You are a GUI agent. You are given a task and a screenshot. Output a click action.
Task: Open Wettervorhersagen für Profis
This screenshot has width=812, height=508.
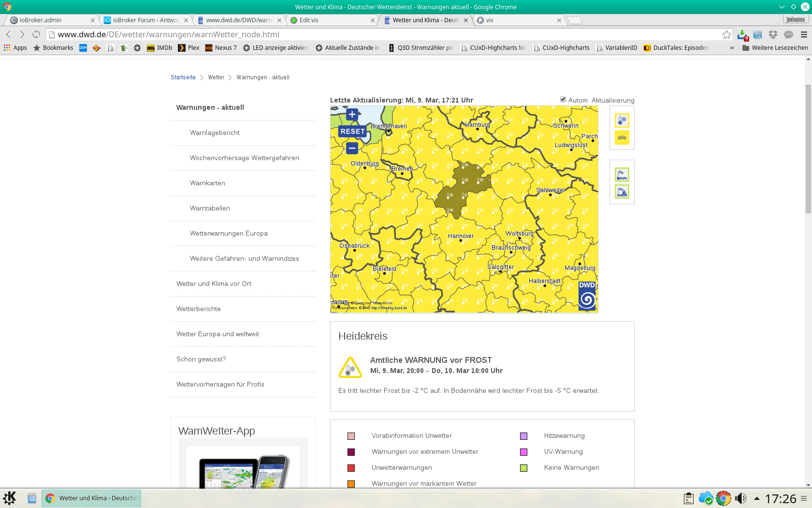(220, 384)
